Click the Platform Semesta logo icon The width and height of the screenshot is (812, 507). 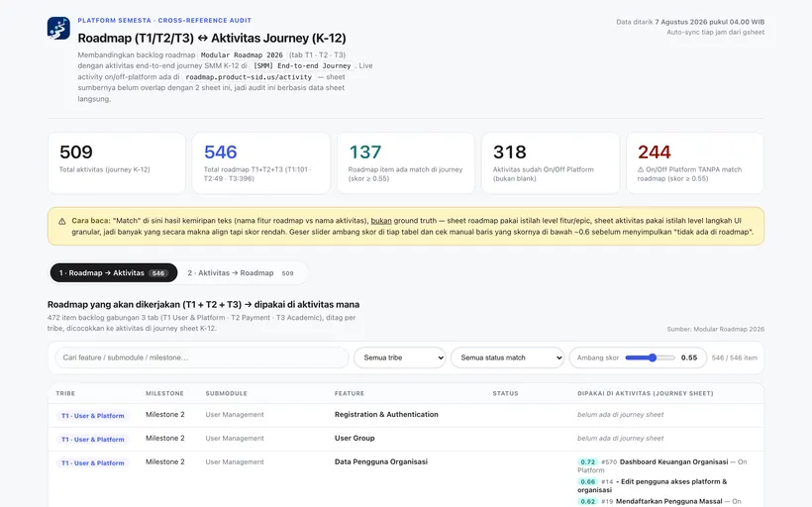(x=58, y=28)
